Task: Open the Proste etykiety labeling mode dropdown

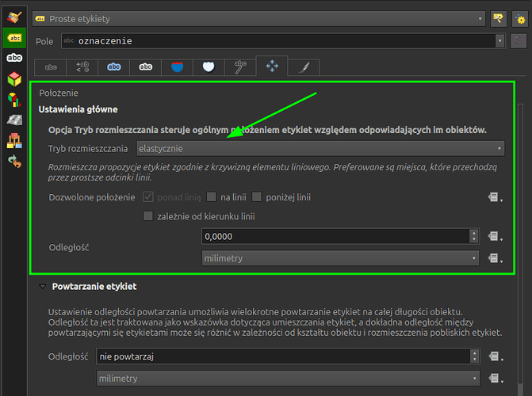Action: (259, 19)
